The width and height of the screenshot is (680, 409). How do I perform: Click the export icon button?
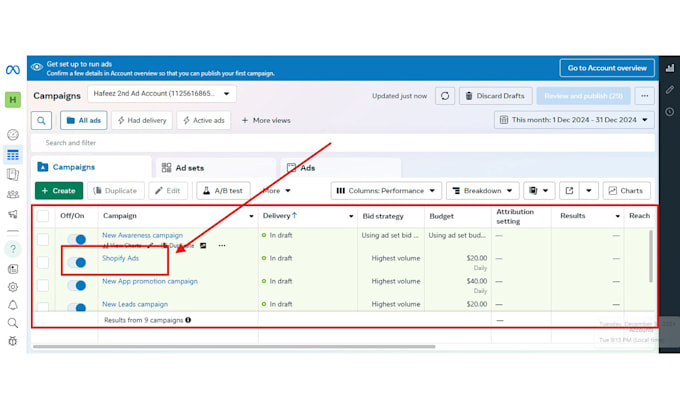click(x=569, y=191)
